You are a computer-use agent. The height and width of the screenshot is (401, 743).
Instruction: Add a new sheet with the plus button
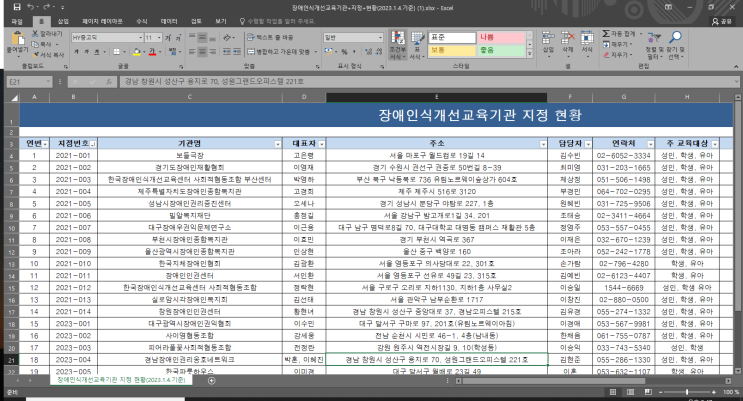[x=212, y=381]
